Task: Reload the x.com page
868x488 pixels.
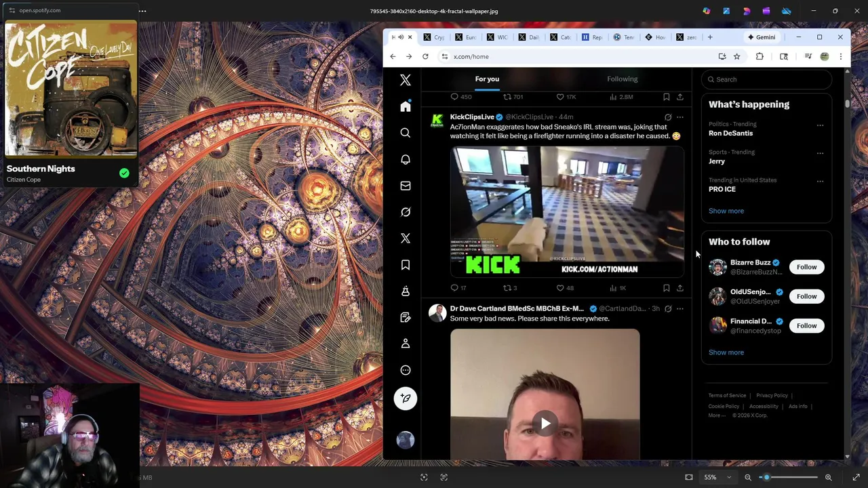Action: (425, 56)
